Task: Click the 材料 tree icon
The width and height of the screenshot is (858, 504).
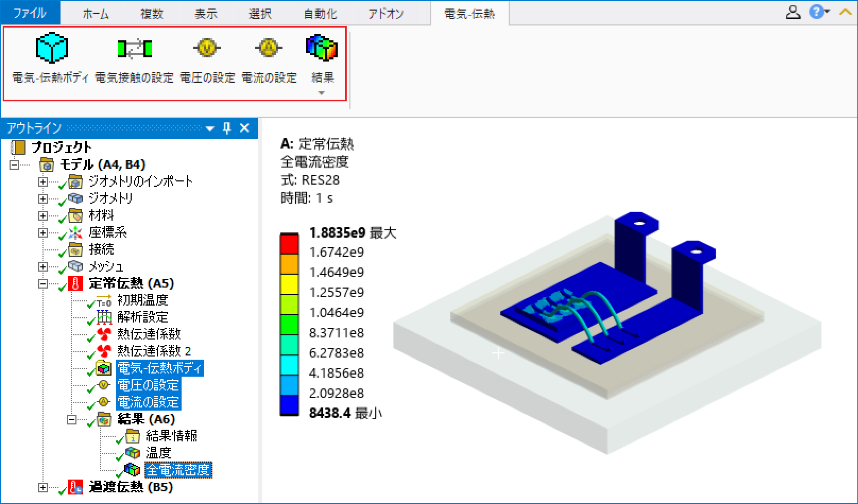Action: coord(75,215)
